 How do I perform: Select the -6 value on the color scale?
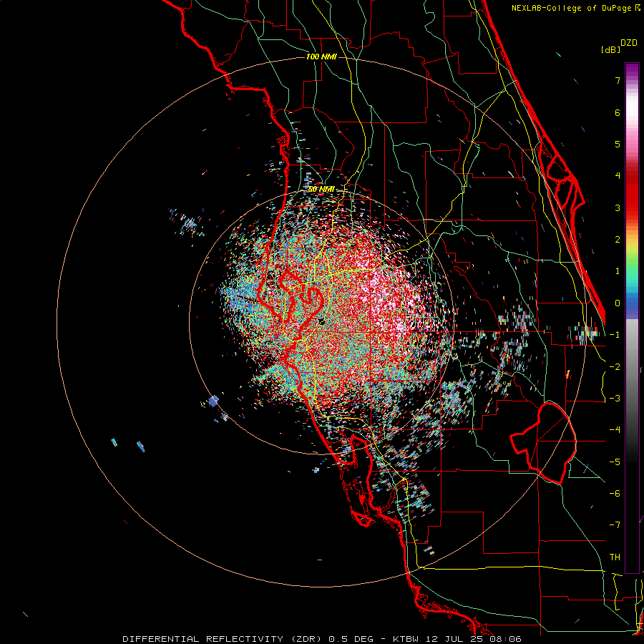[x=615, y=494]
